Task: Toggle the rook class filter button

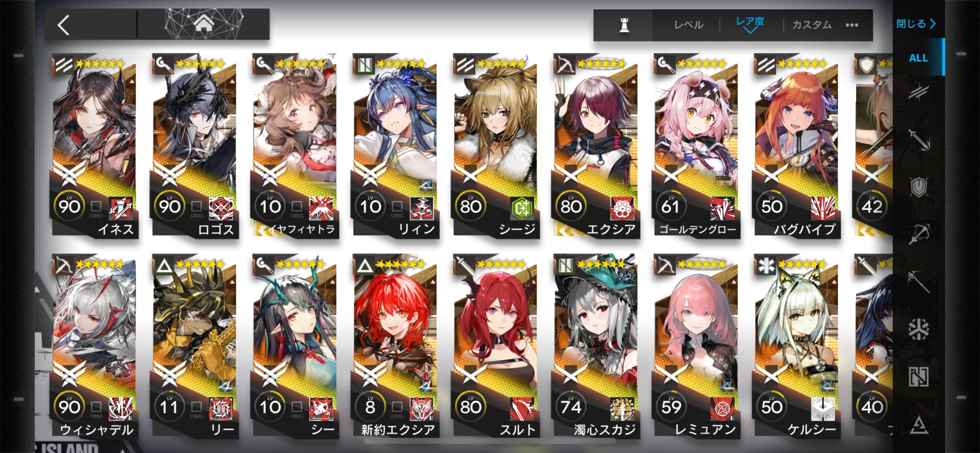Action: coord(624,25)
